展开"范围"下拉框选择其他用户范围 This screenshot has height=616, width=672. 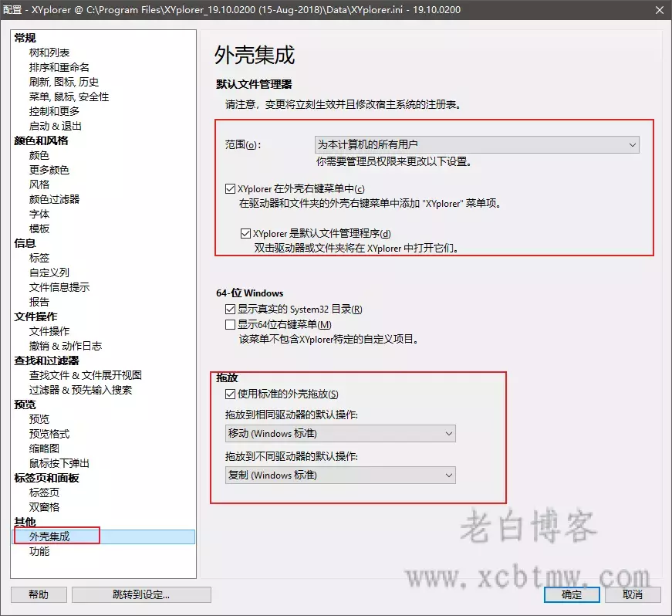pos(633,144)
